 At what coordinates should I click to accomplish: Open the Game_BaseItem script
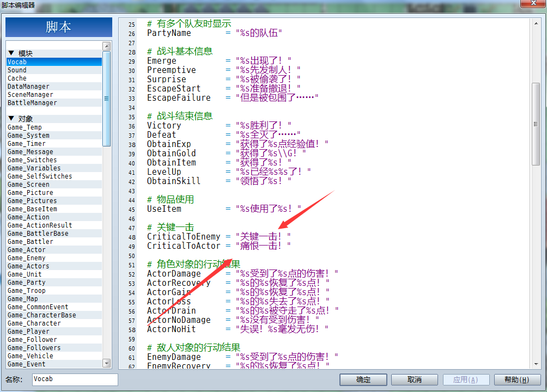pos(54,209)
